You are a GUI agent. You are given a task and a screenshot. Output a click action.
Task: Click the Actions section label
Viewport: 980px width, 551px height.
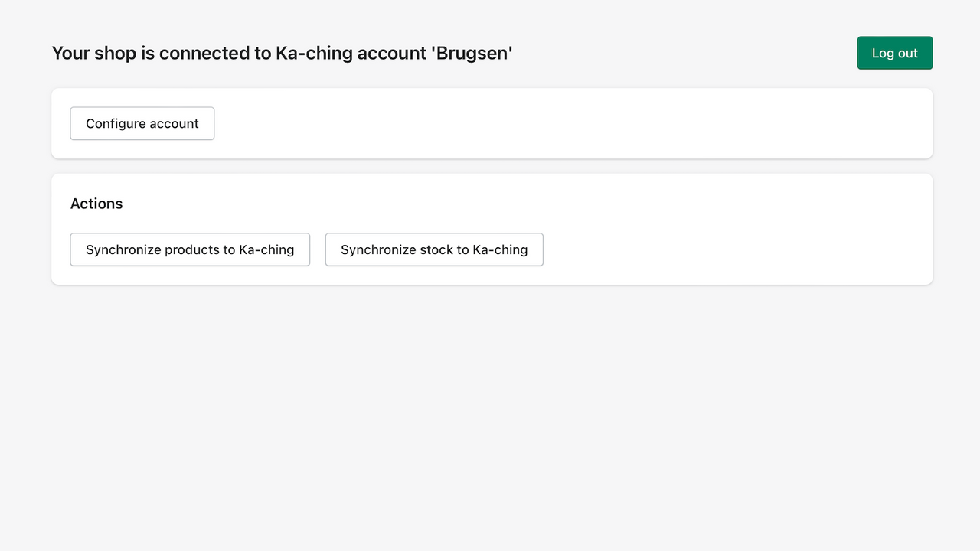[96, 204]
